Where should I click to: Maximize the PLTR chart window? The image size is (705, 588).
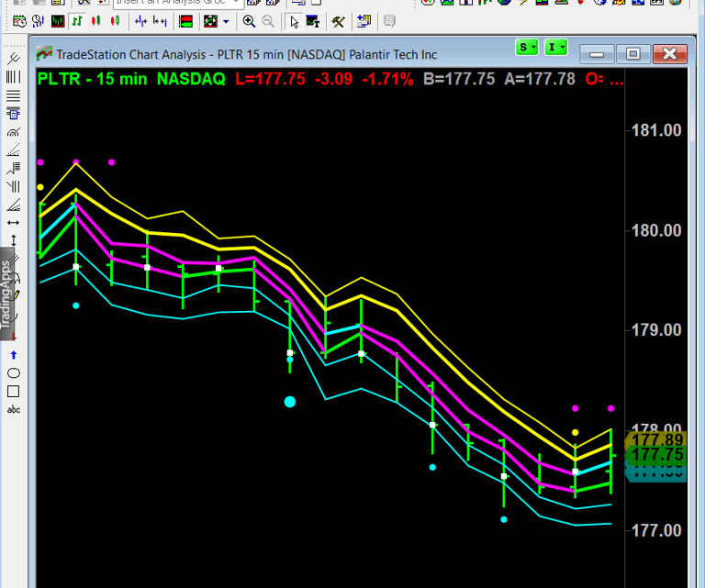tap(633, 54)
